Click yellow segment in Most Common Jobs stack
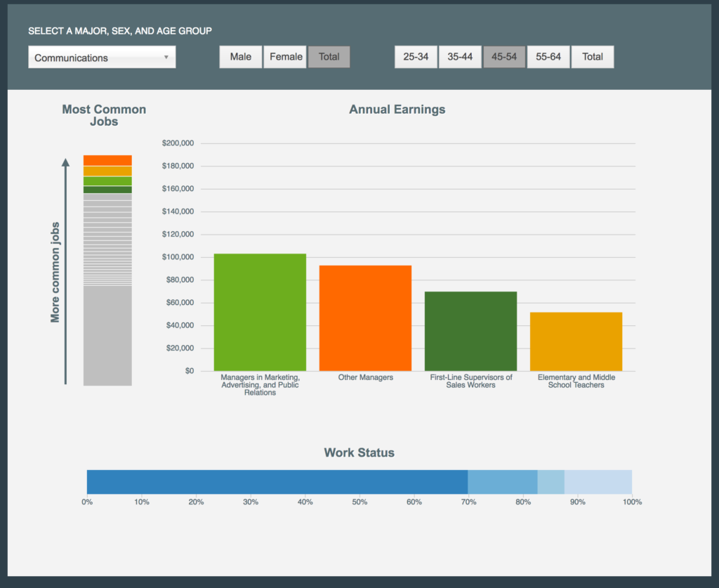719x588 pixels. point(107,171)
